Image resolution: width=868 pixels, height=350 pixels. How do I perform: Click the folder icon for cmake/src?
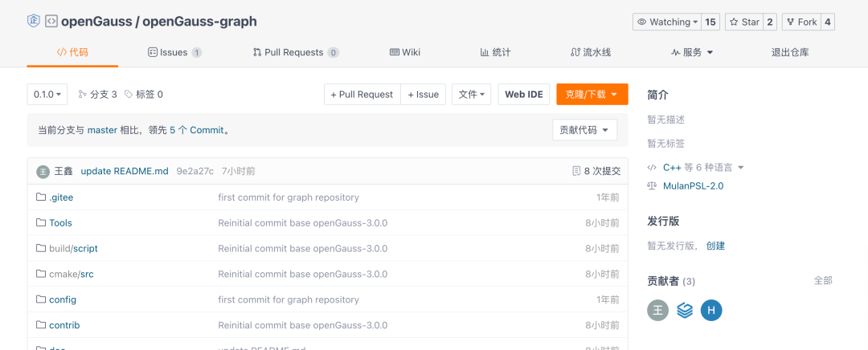tap(40, 274)
